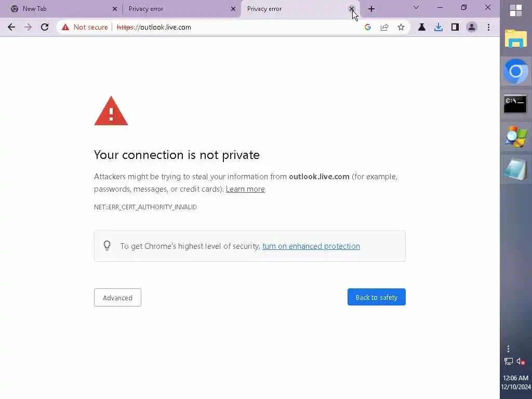532x399 pixels.
Task: Open the profile avatar menu
Action: [472, 27]
